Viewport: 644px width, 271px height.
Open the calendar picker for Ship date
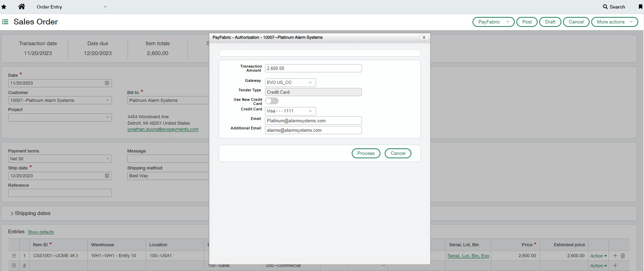(x=107, y=176)
